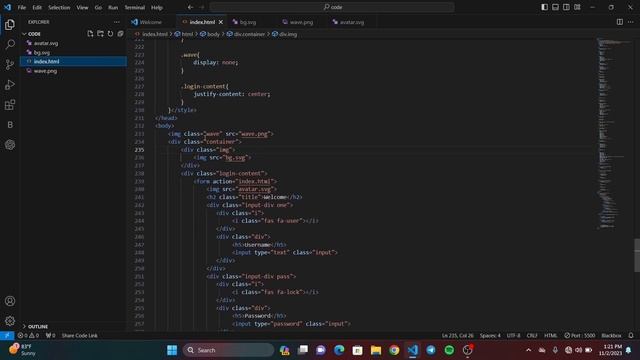This screenshot has width=640, height=360.
Task: Open editor More Actions ellipsis
Action: [x=631, y=22]
